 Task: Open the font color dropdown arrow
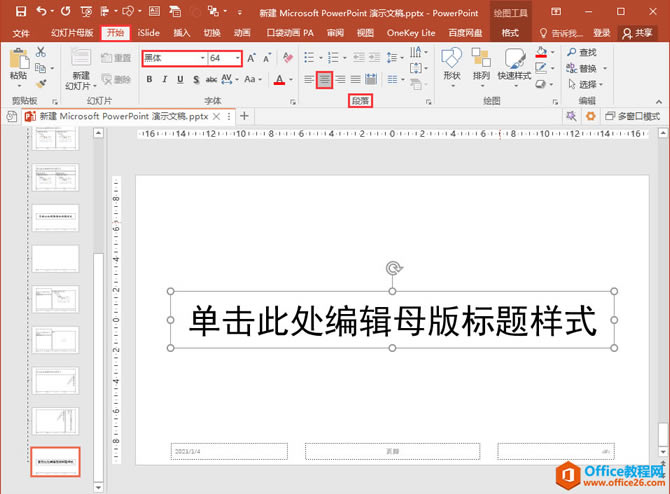[x=291, y=79]
